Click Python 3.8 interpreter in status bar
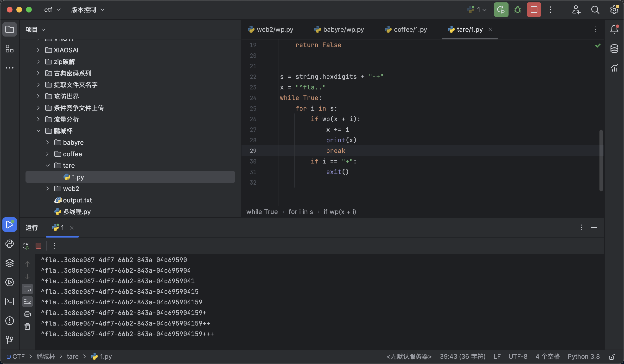 [584, 357]
